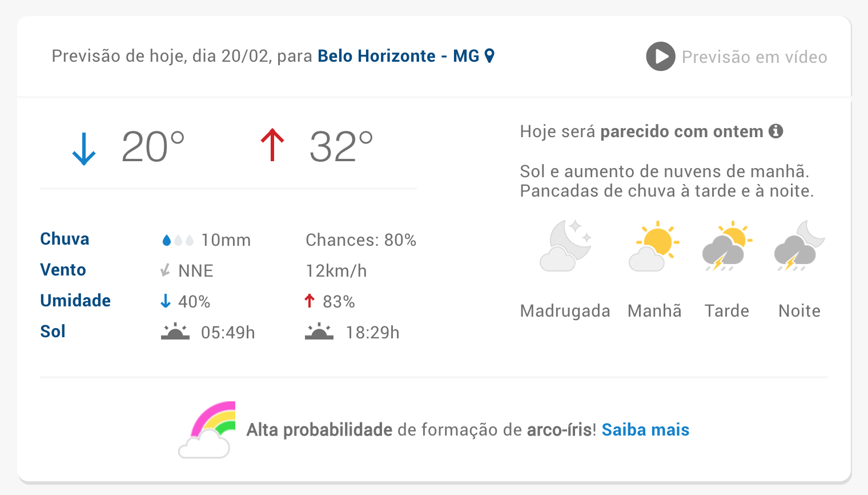Image resolution: width=868 pixels, height=495 pixels.
Task: Click the location pin icon
Action: pyautogui.click(x=489, y=55)
